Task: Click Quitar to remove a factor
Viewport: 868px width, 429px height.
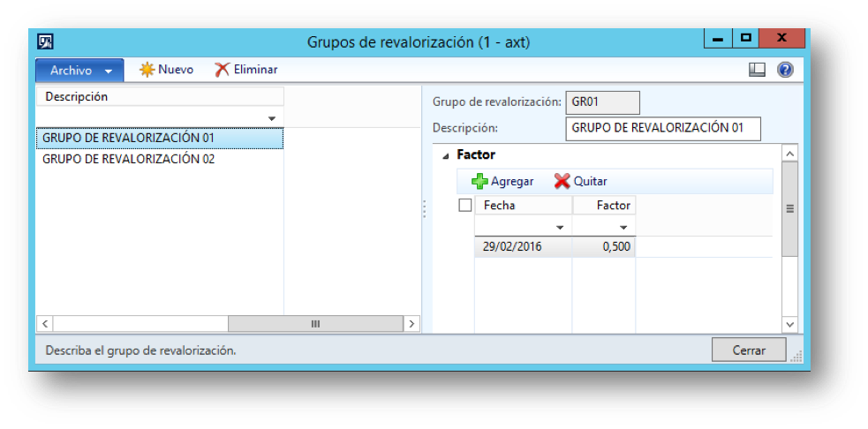Action: [581, 181]
